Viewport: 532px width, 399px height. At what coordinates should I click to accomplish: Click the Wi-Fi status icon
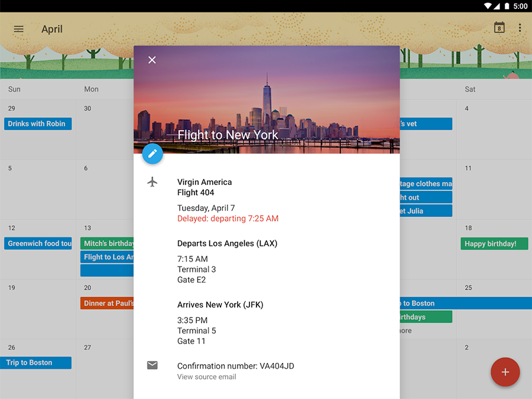(x=488, y=6)
